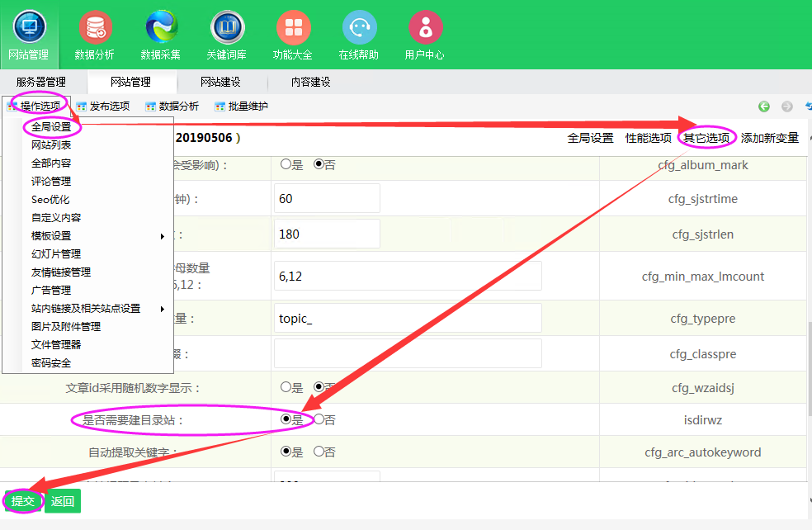This screenshot has height=530, width=812.
Task: Select 否 for 自动提取关键字
Action: pyautogui.click(x=319, y=452)
